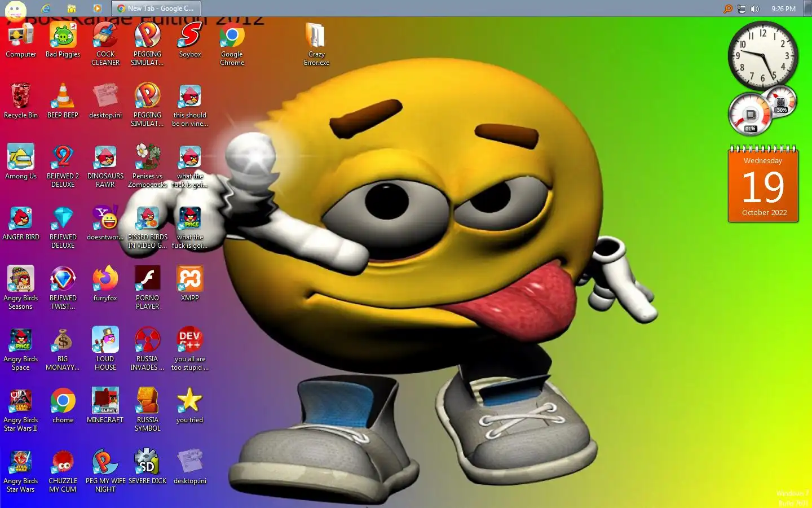Select the BEJEWED DELUXE diamond icon
Viewport: 812px width, 508px height.
click(x=63, y=227)
